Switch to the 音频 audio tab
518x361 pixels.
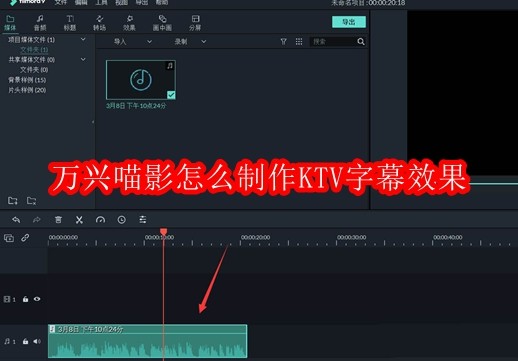coord(40,23)
